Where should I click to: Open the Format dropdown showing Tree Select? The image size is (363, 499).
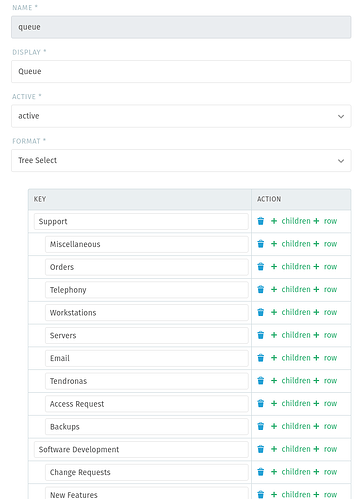(x=181, y=160)
